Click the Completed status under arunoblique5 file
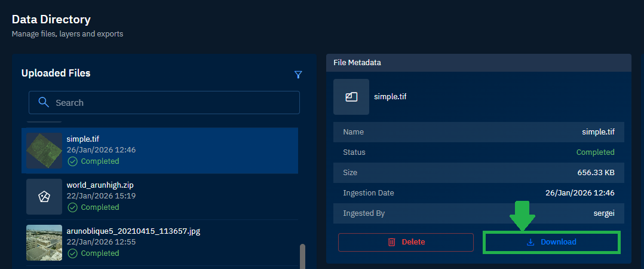644x269 pixels. pos(100,253)
